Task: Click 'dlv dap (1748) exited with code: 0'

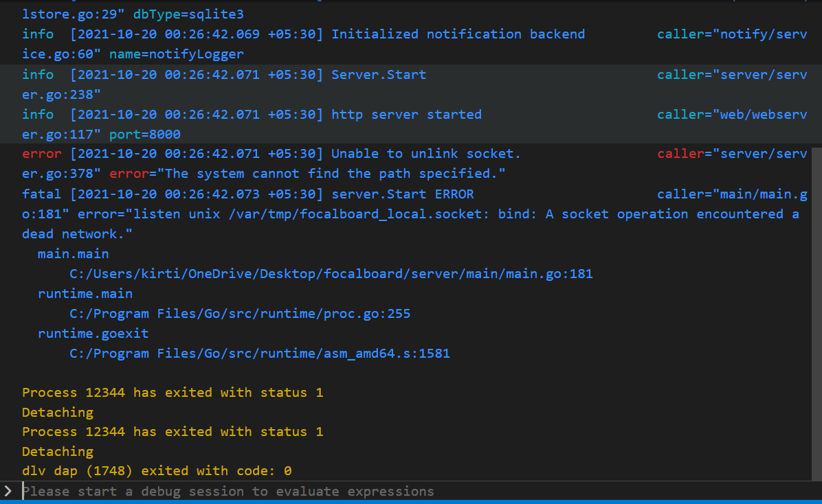Action: pos(157,471)
